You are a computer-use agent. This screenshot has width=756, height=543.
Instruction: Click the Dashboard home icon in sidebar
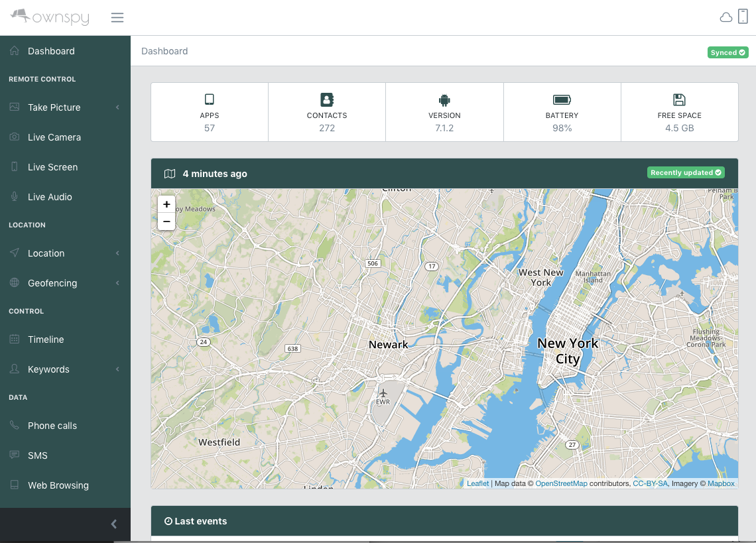[x=15, y=50]
